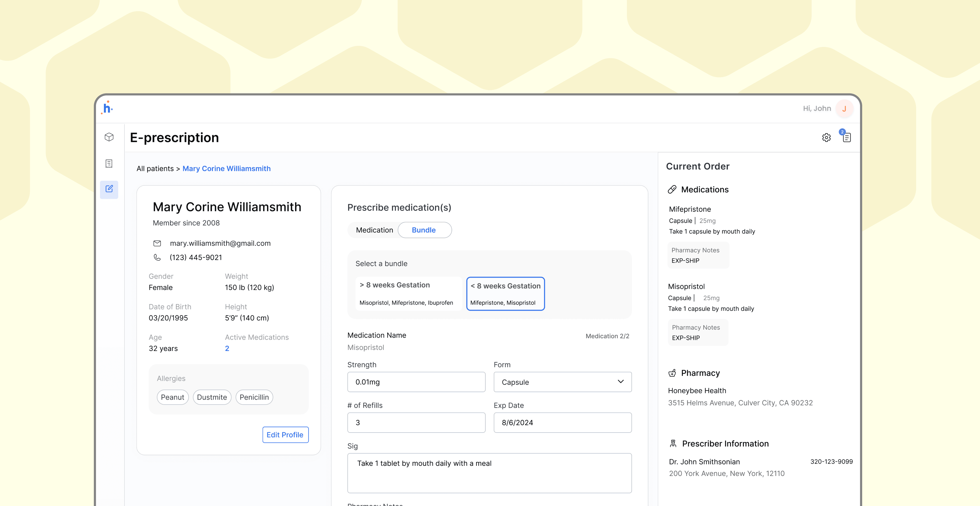Viewport: 980px width, 506px height.
Task: Open the cube icon in the sidebar
Action: click(x=109, y=137)
